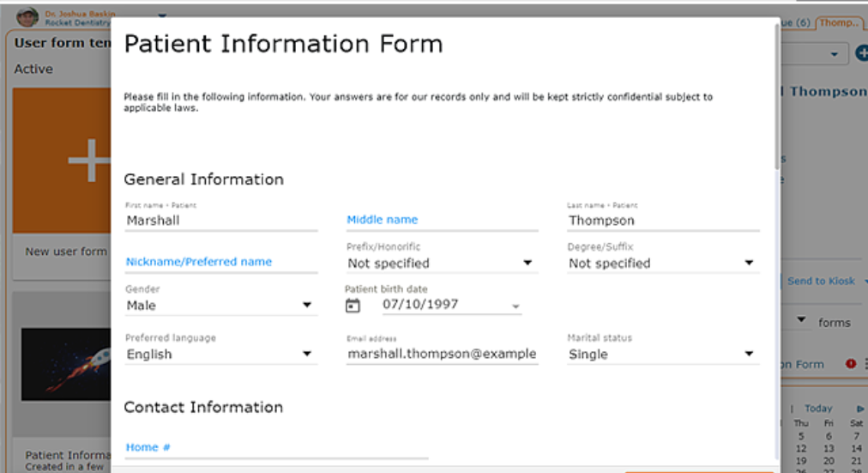Switch to the Thompson tab
Screen dimensions: 868x473
click(x=841, y=23)
